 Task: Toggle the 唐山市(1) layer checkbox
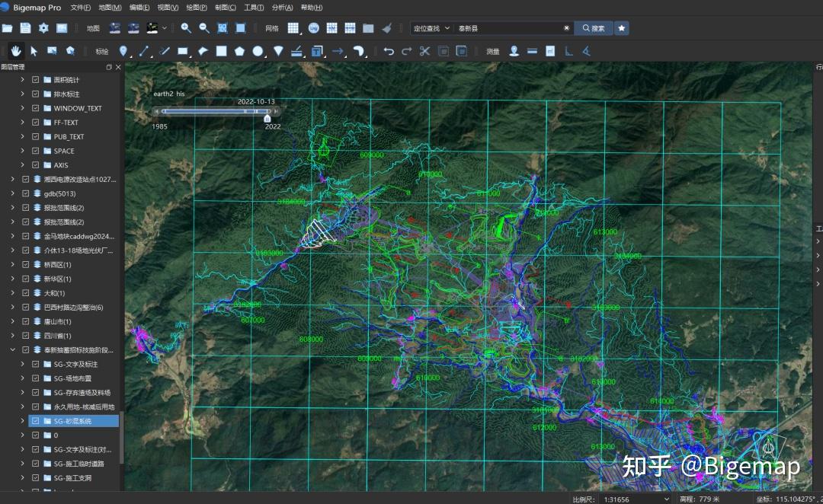pyautogui.click(x=25, y=321)
